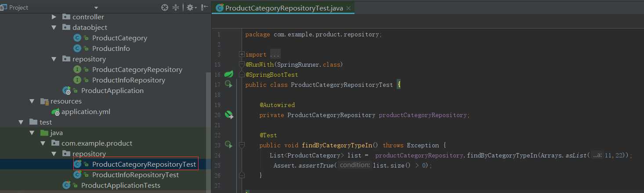644x193 pixels.
Task: Click the fold end marker on line 26
Action: (x=242, y=175)
